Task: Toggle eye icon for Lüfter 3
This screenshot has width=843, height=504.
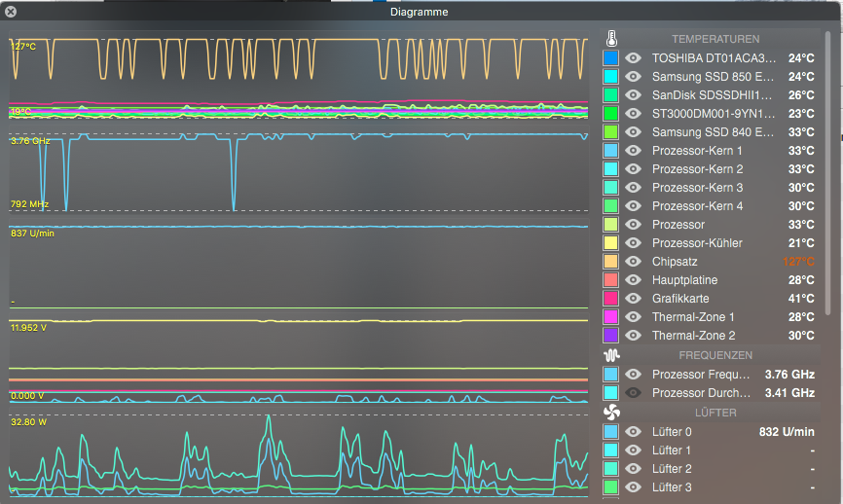Action: point(634,487)
